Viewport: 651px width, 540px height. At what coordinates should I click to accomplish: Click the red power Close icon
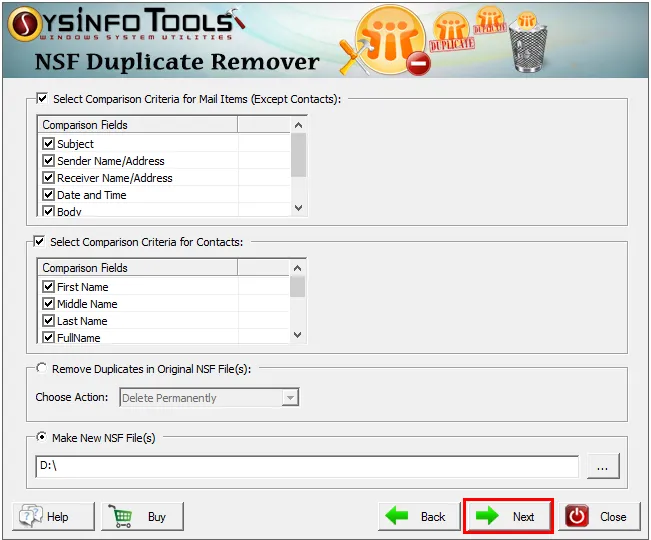coord(576,516)
